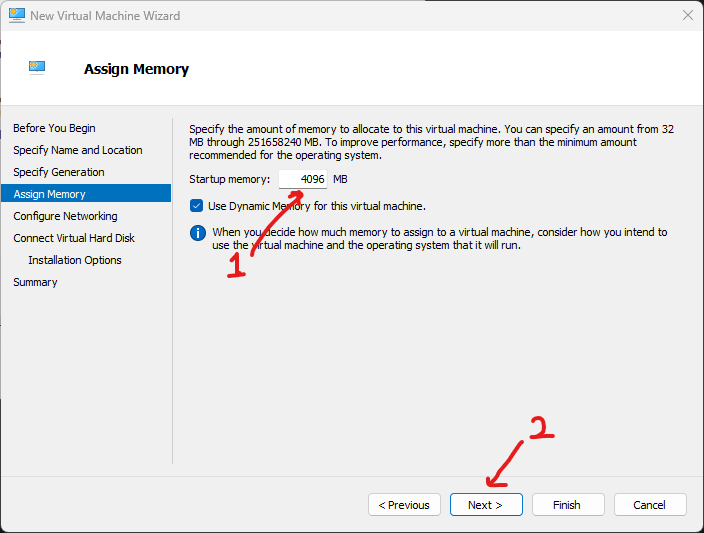Select the Specify Generation step
The width and height of the screenshot is (704, 533).
[59, 172]
